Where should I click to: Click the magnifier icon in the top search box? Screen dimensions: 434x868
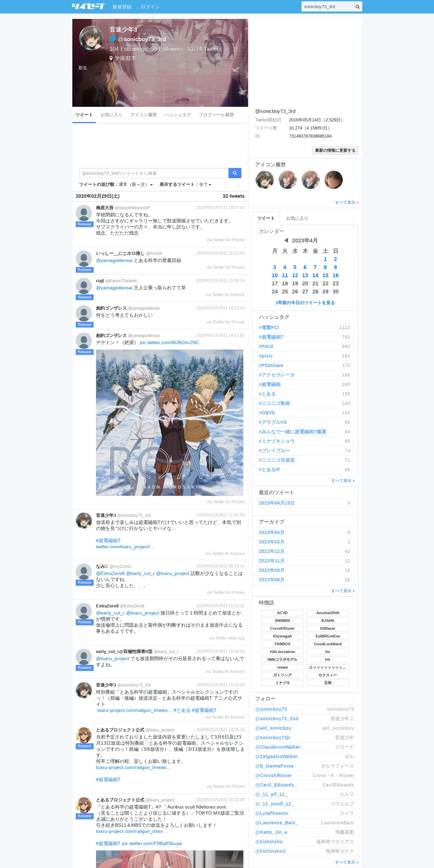coord(357,7)
